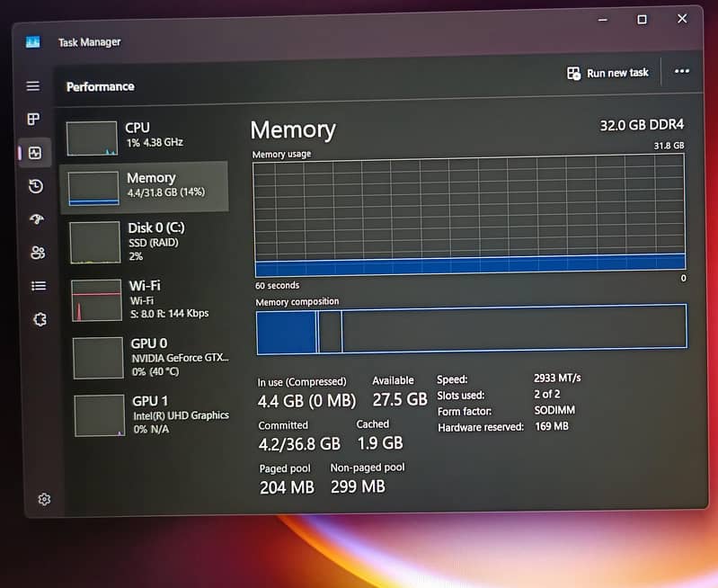Click the Memory usage graph

(470, 216)
